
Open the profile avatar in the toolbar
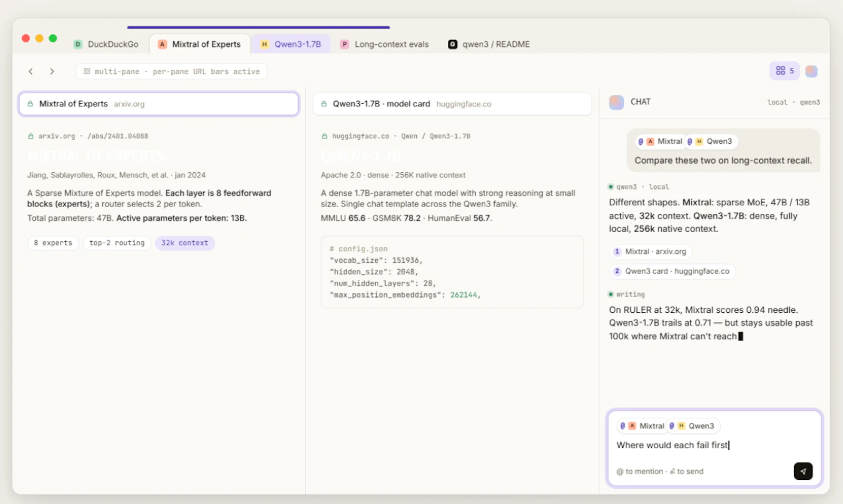[x=811, y=71]
